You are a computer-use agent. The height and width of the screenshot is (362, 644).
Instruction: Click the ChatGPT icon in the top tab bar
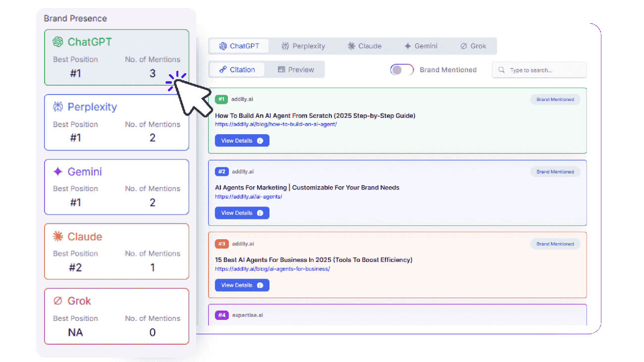pos(223,46)
